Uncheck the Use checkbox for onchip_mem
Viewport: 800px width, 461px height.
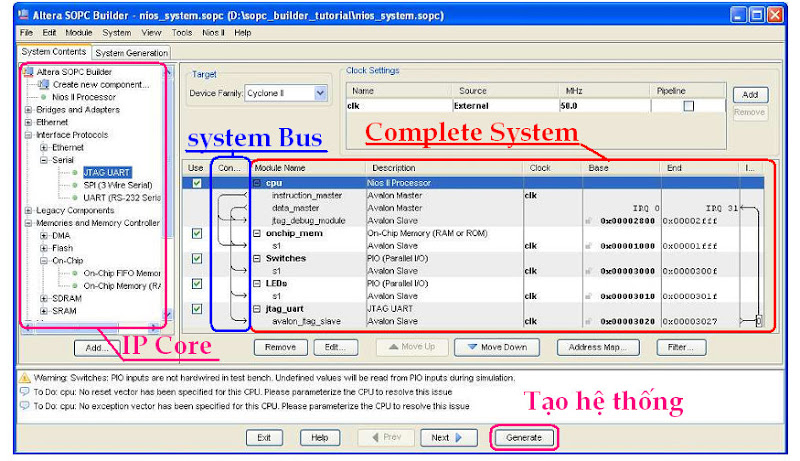(x=196, y=234)
